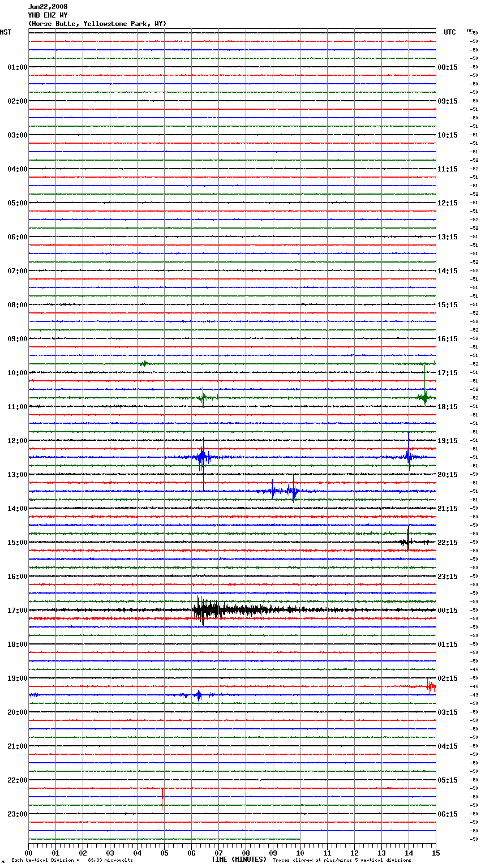Click the 07:00 MST time label
The height and width of the screenshot is (868, 481).
coord(17,271)
